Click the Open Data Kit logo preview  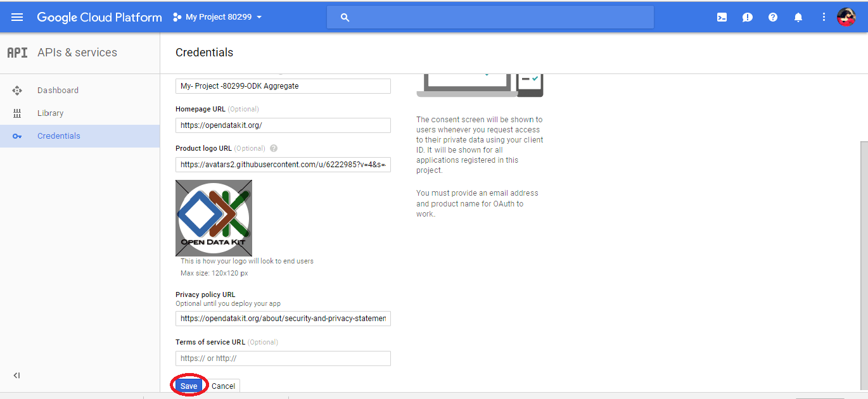coord(214,218)
